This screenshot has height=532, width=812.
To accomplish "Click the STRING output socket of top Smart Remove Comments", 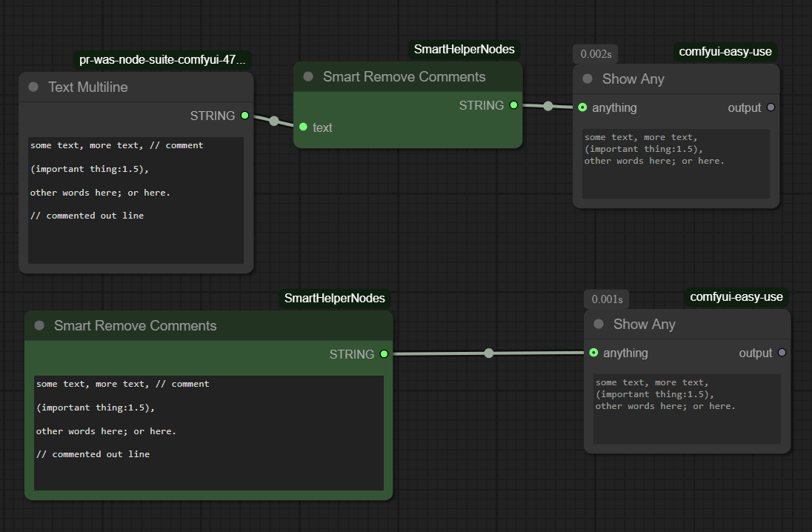I will [x=513, y=105].
